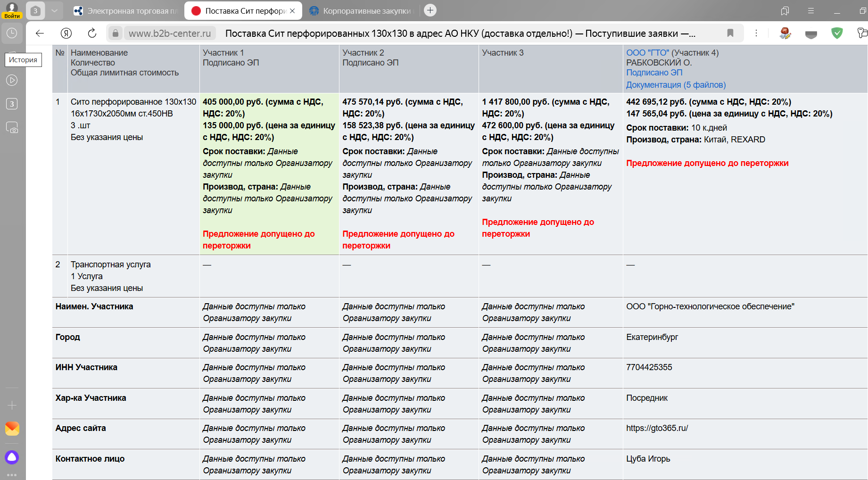Open a new tab with plus button
868x480 pixels.
coord(430,10)
